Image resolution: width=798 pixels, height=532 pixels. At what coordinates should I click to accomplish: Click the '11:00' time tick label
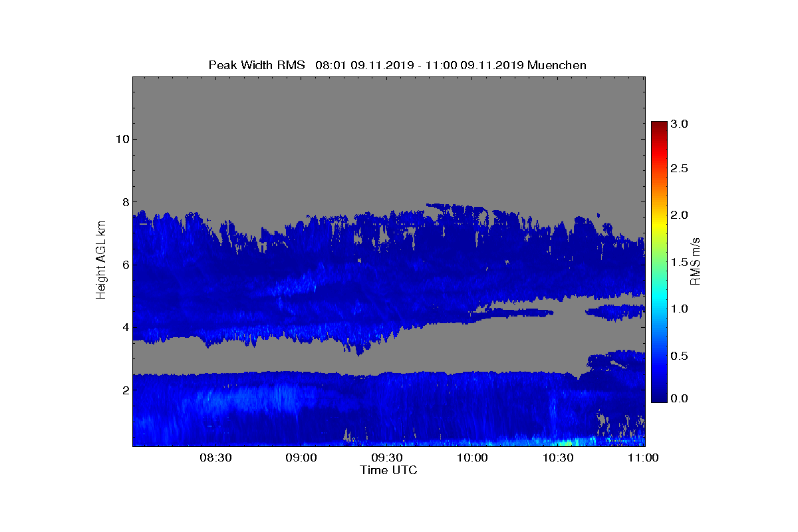pos(643,458)
